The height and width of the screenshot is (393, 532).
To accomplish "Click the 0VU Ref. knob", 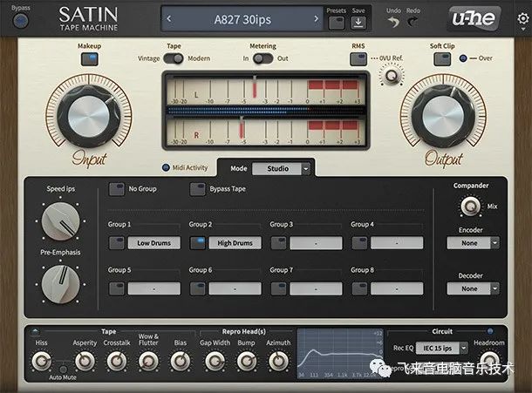I will tap(392, 75).
